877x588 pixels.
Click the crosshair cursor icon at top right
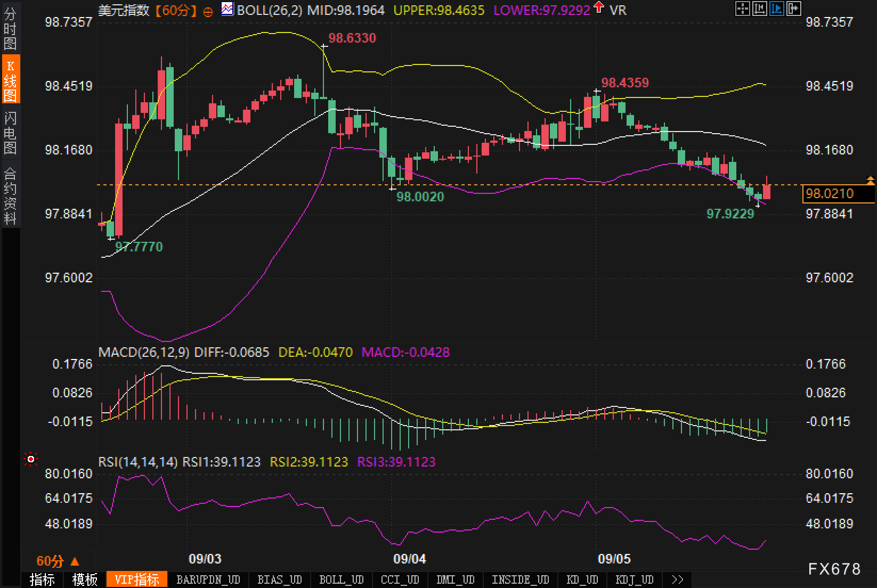pyautogui.click(x=742, y=9)
